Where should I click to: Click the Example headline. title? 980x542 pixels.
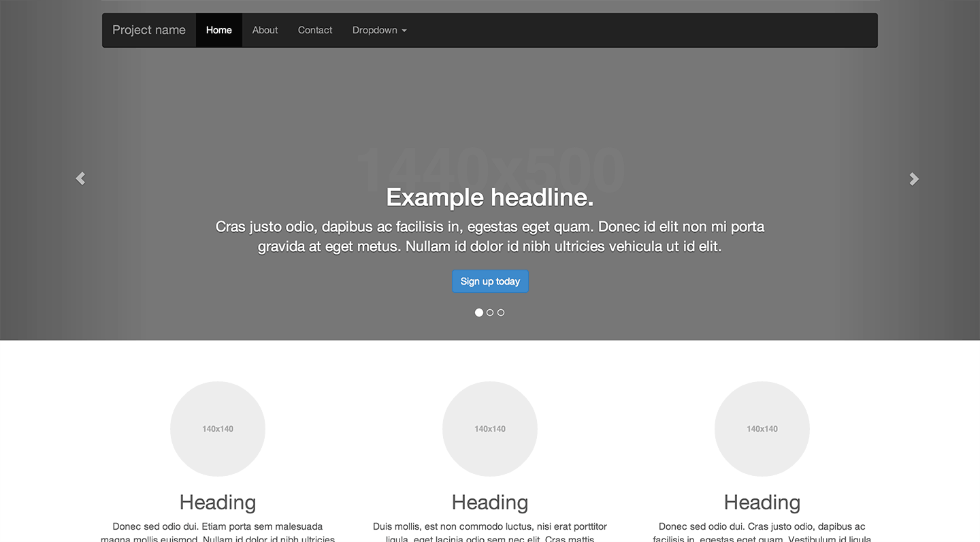[490, 197]
